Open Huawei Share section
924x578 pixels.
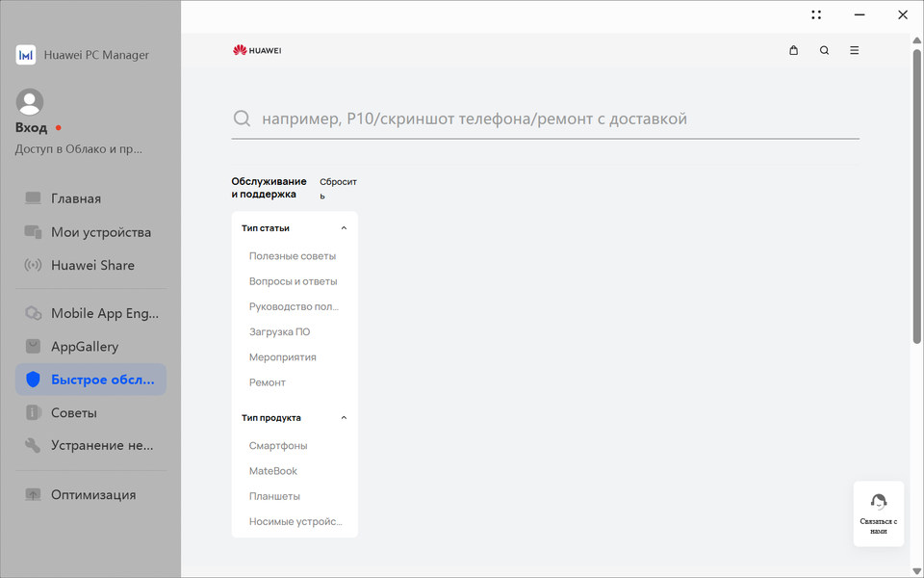pyautogui.click(x=90, y=265)
